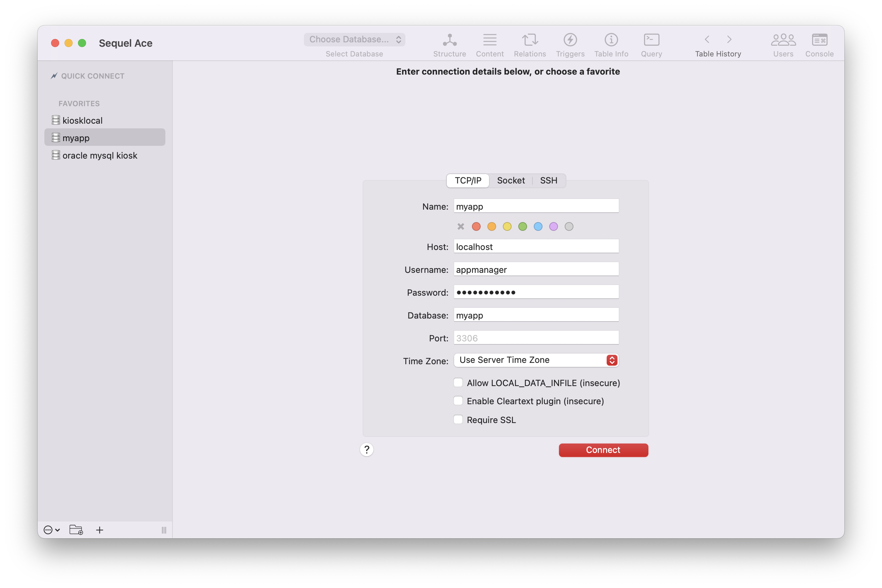Click the kiosklocal database icon
This screenshot has height=588, width=882.
coord(56,120)
